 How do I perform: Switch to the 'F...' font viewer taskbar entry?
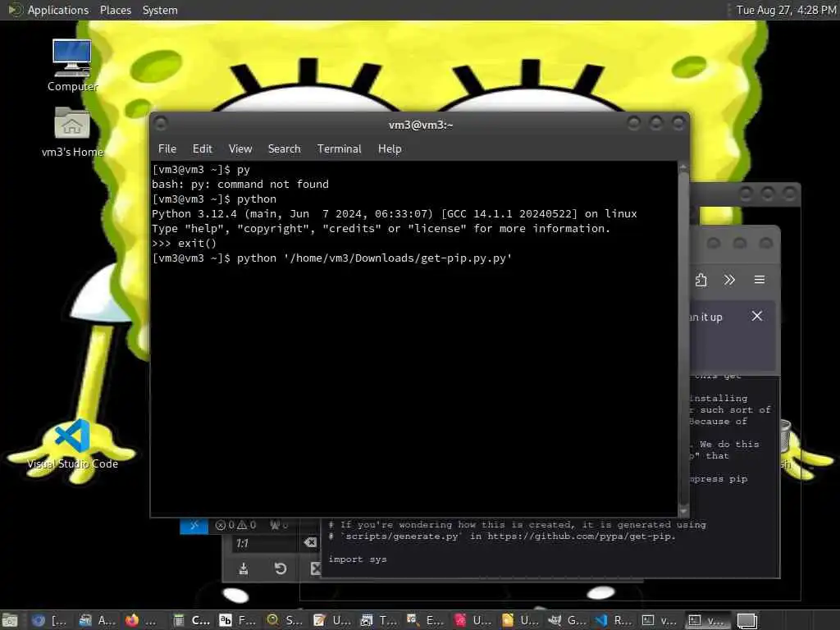(239, 620)
